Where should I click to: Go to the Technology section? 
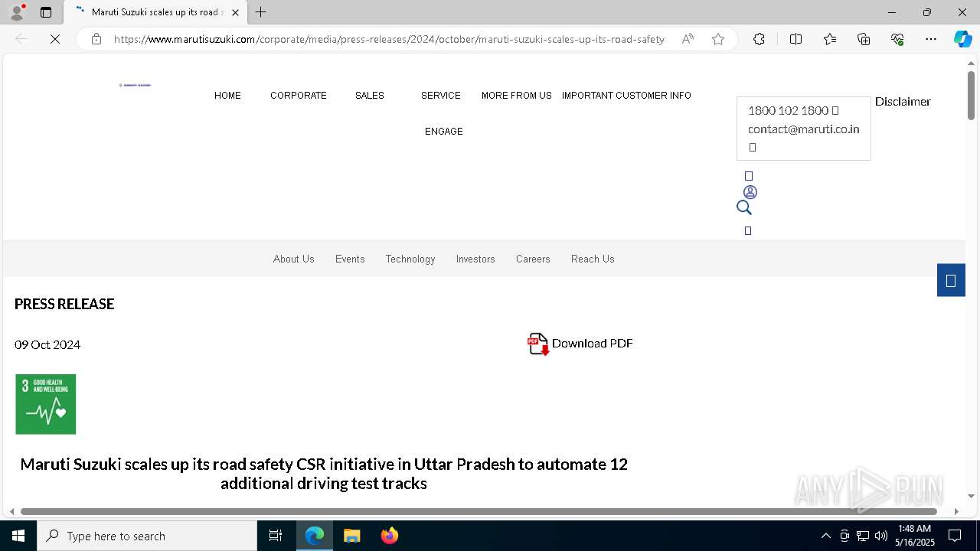point(410,259)
